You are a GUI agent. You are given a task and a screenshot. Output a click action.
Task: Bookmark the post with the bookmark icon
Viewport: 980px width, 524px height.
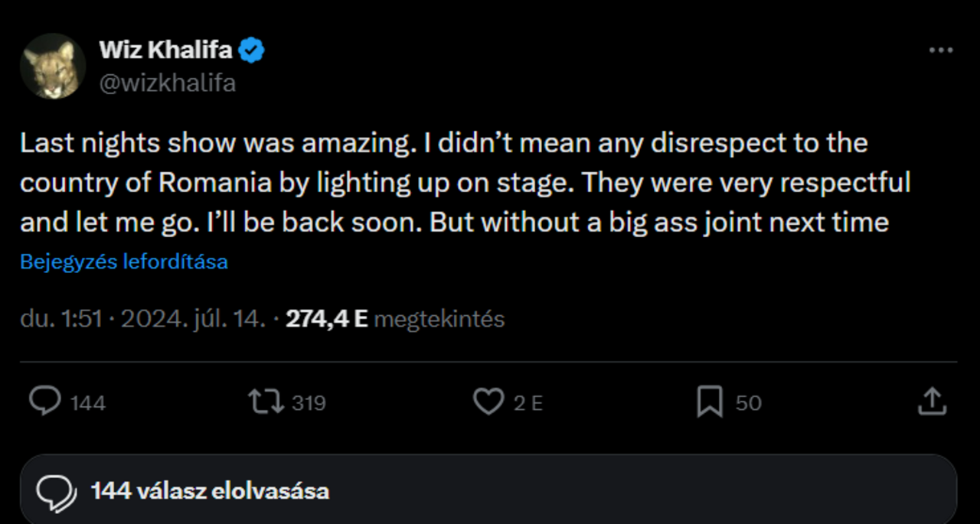pos(710,402)
